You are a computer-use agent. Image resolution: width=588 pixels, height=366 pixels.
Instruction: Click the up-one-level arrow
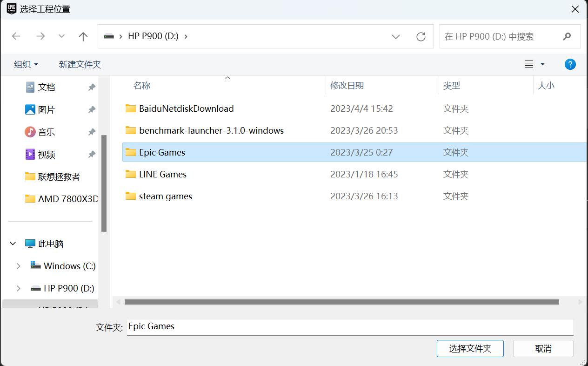(83, 36)
